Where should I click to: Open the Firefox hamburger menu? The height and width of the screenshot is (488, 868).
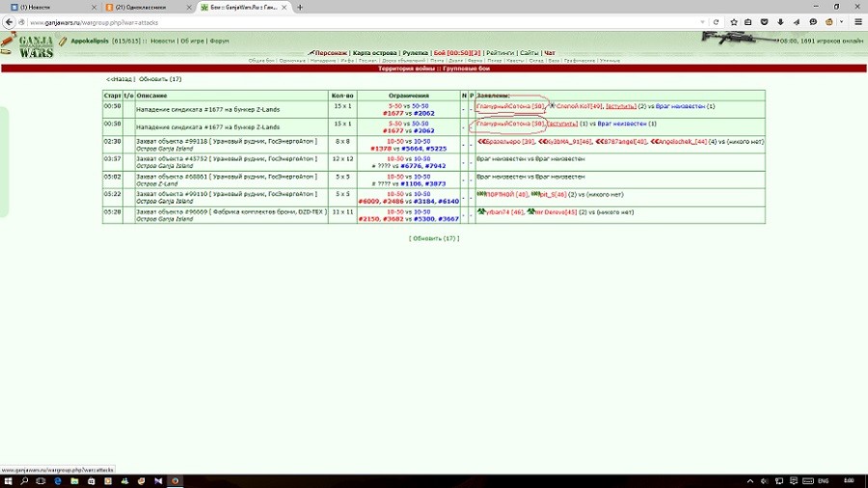[x=858, y=22]
